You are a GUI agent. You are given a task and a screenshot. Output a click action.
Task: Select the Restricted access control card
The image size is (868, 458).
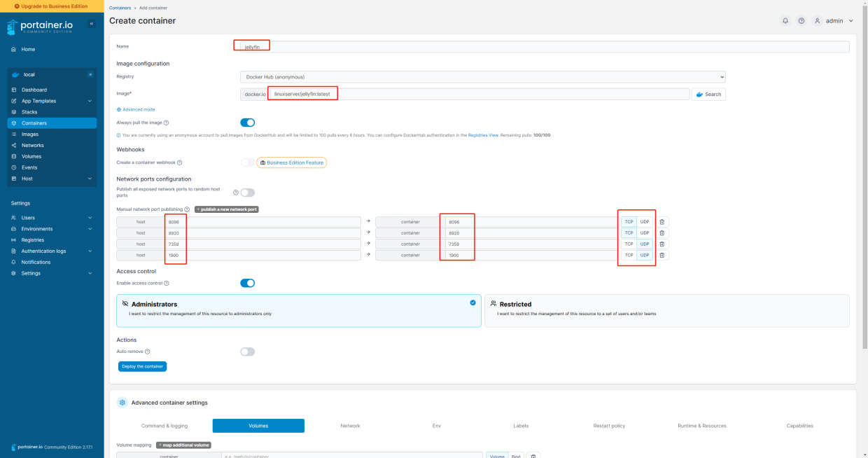tap(667, 311)
